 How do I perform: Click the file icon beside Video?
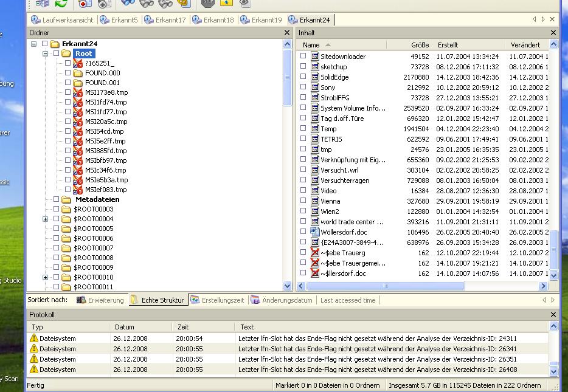point(315,191)
